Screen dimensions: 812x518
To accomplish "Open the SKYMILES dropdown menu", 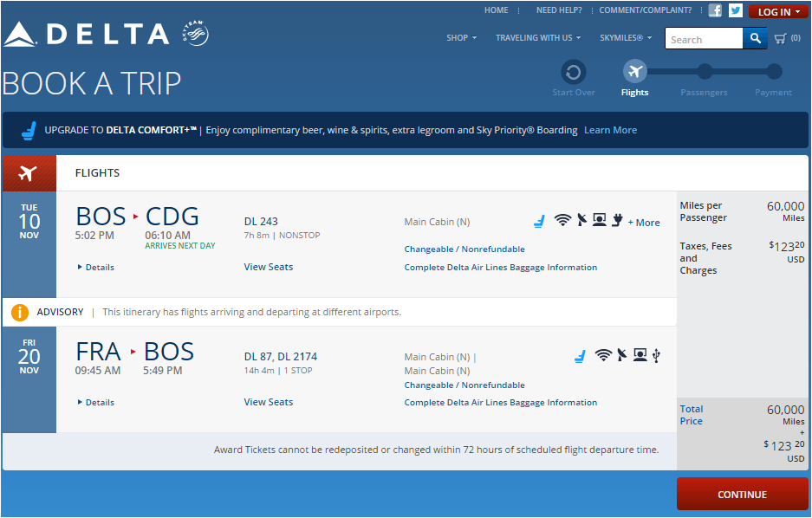I will pos(626,38).
